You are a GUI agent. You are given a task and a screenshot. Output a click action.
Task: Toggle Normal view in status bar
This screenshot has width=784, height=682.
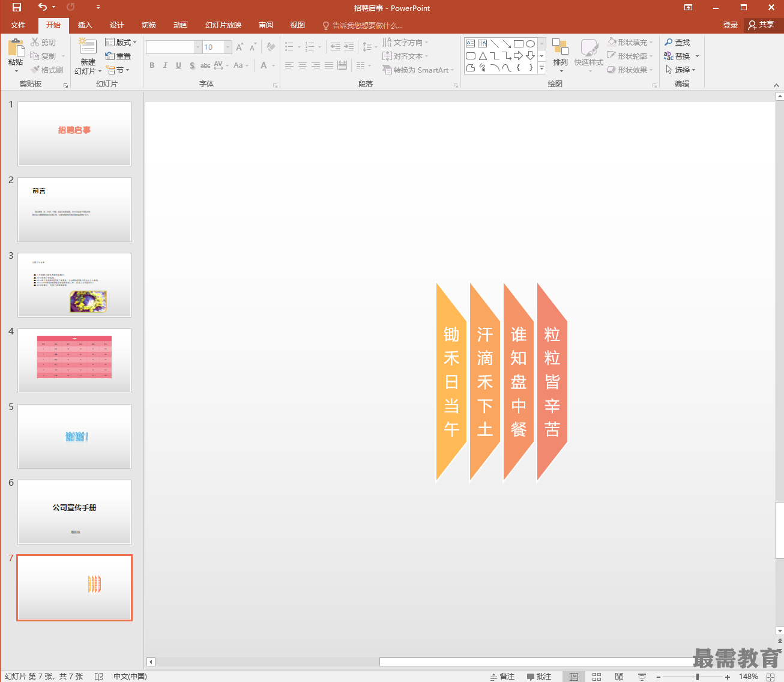click(x=574, y=677)
